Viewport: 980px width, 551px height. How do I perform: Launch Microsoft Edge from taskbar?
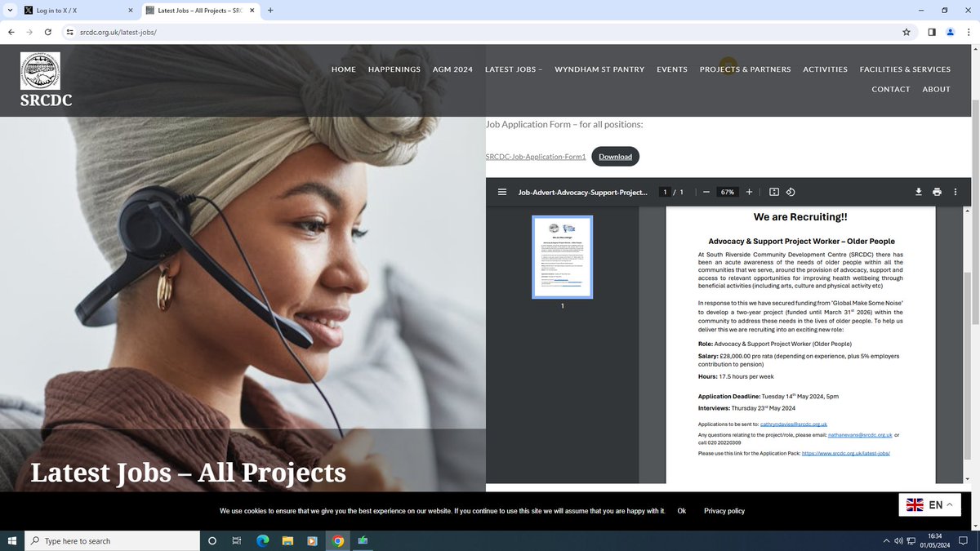point(262,540)
